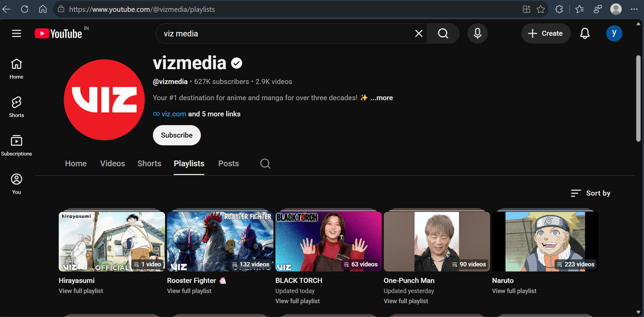View full playlist for One-Punch Man
Image resolution: width=644 pixels, height=317 pixels.
point(406,301)
